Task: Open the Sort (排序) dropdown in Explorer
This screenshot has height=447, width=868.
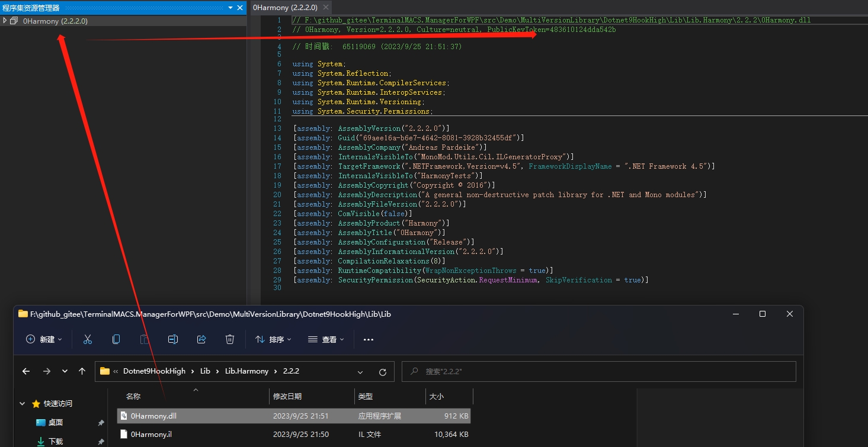Action: 273,339
